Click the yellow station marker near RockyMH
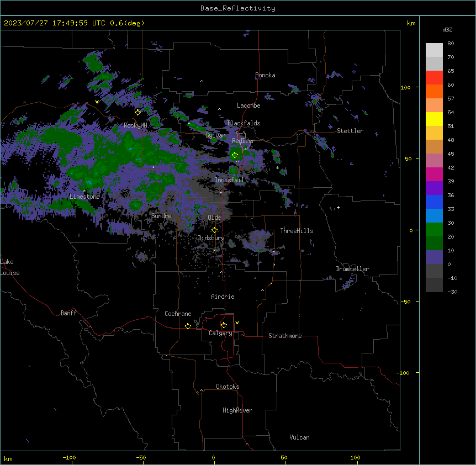 137,112
